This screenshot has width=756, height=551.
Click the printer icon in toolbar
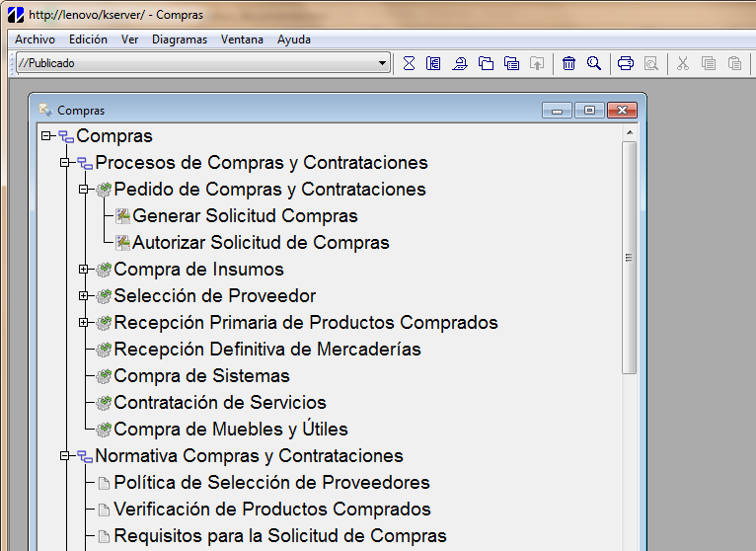click(626, 63)
